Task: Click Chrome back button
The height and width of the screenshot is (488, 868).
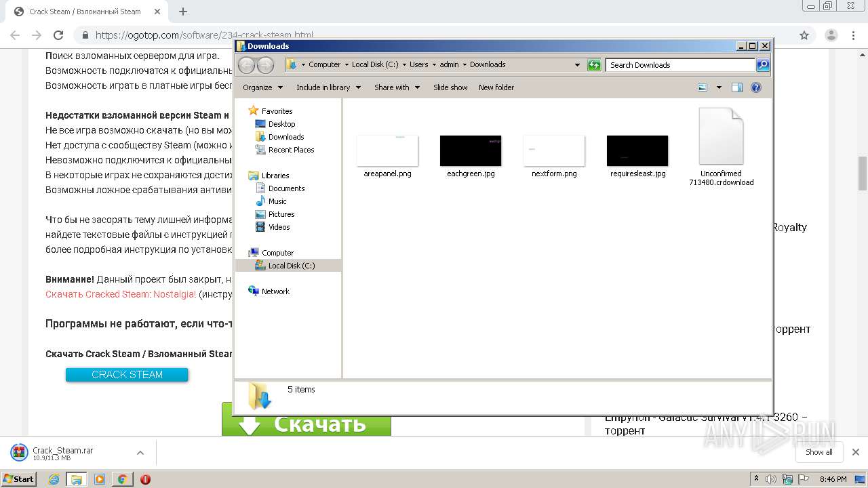Action: coord(15,35)
